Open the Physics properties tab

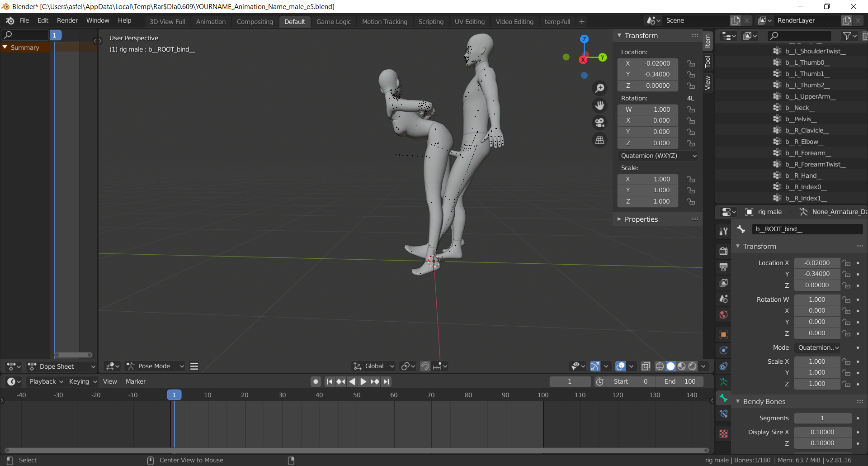(x=723, y=350)
